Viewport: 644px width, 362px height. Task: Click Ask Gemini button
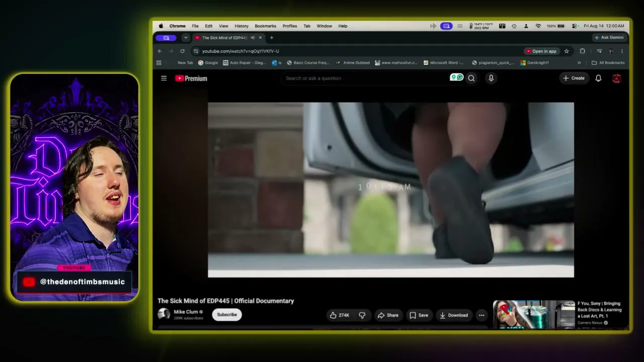click(x=609, y=38)
